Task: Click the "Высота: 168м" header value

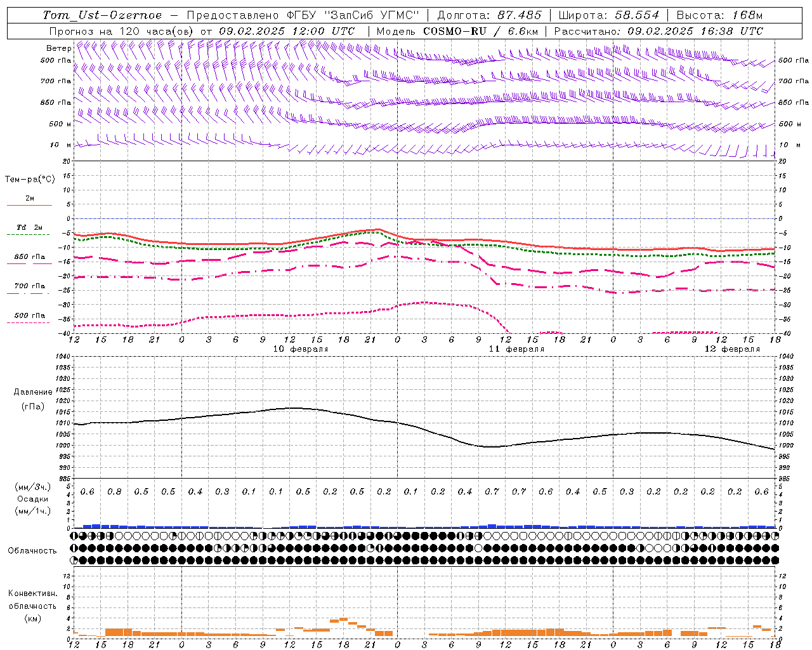Action: [x=719, y=15]
